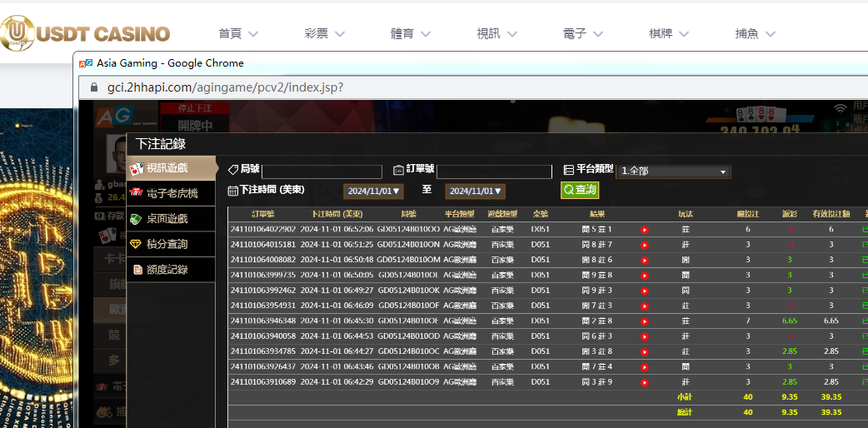Select the 電子老虎機 sidebar tab

pyautogui.click(x=172, y=193)
